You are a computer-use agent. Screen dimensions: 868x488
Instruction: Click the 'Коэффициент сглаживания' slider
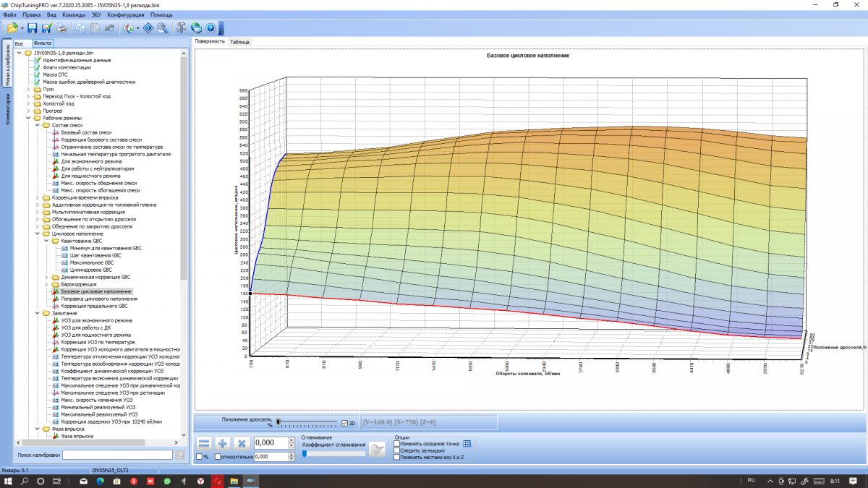pos(333,454)
